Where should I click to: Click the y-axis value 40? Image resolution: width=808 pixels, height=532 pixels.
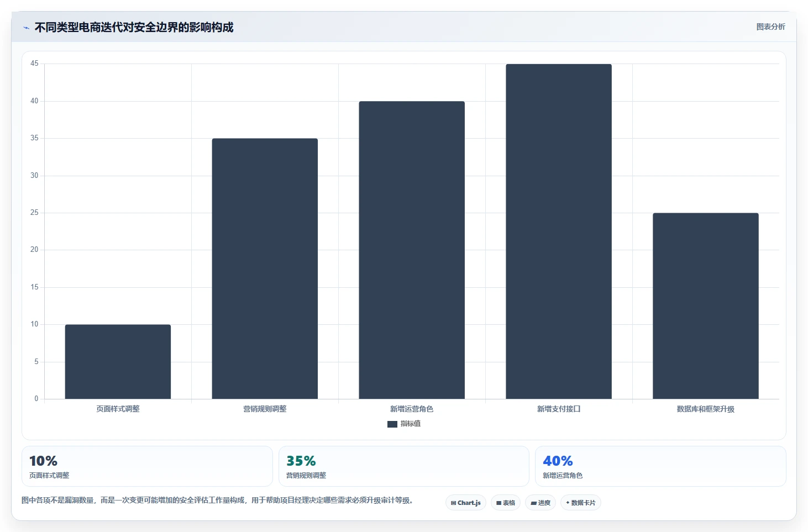(x=34, y=101)
